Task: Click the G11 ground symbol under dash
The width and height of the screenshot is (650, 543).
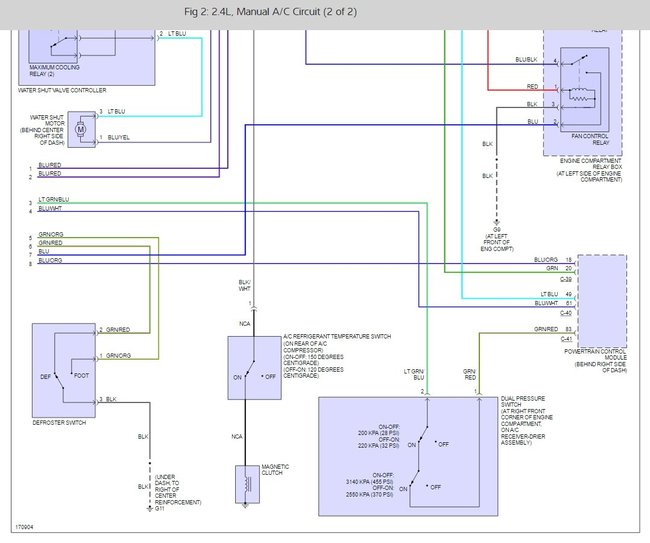Action: (x=150, y=509)
